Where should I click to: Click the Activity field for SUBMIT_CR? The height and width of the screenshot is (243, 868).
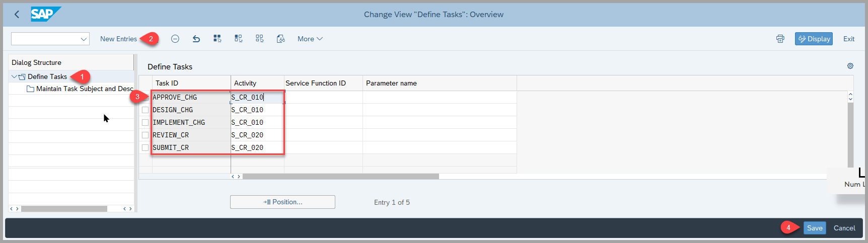pyautogui.click(x=257, y=147)
